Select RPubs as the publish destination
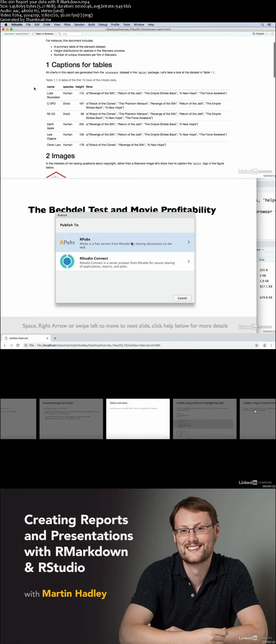276x644 pixels. pos(125,242)
